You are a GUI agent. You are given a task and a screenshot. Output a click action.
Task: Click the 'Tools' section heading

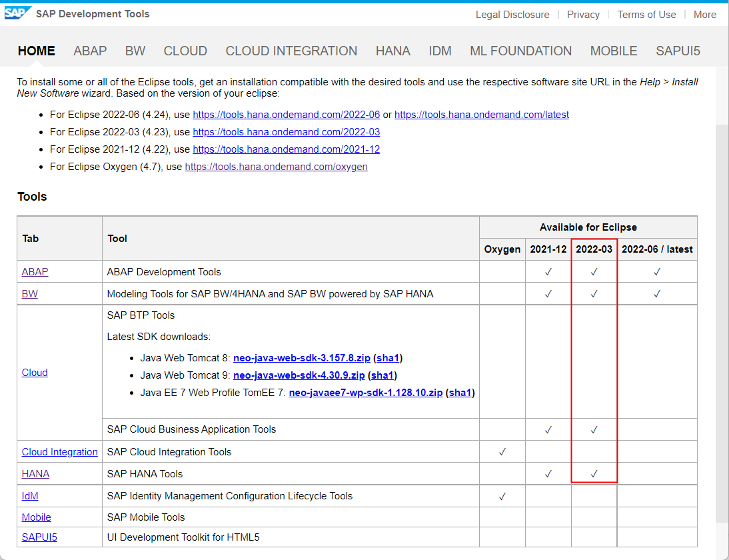[x=32, y=196]
